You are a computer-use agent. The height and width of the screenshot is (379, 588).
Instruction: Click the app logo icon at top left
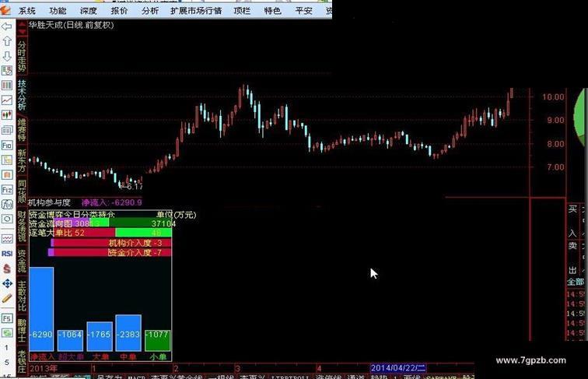pyautogui.click(x=5, y=10)
